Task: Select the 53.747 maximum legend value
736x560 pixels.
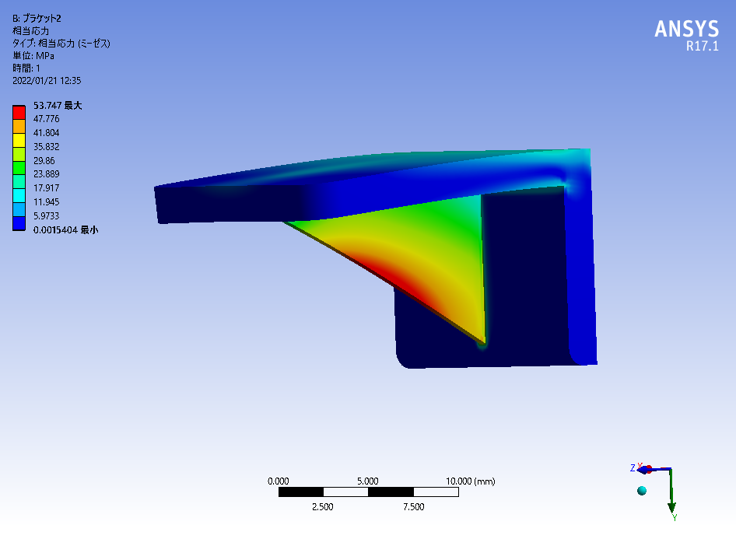Action: (x=58, y=106)
